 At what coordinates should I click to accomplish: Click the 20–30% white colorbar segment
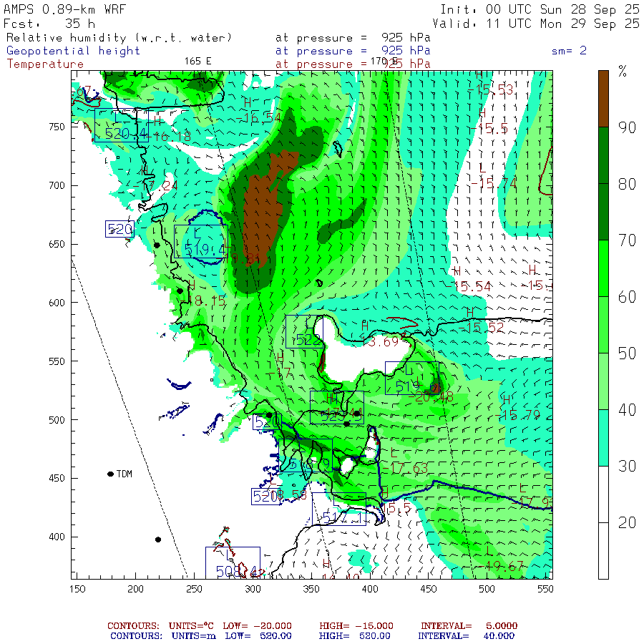pos(603,494)
